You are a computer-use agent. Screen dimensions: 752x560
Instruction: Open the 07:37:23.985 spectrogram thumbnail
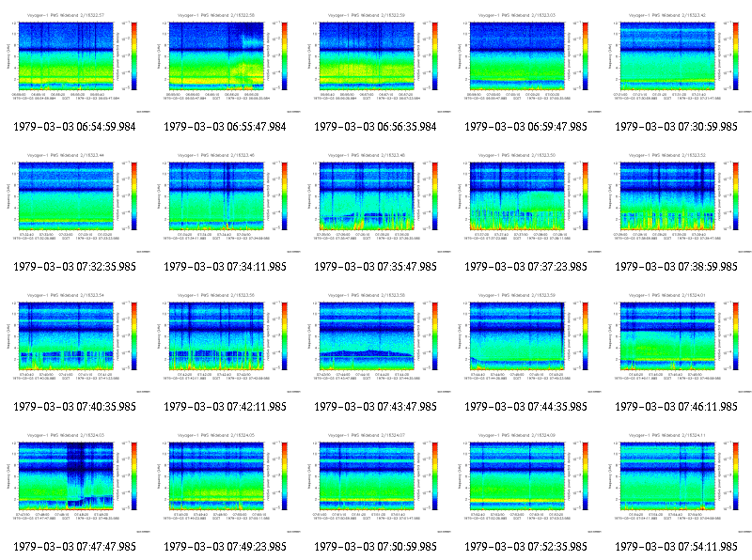point(526,202)
